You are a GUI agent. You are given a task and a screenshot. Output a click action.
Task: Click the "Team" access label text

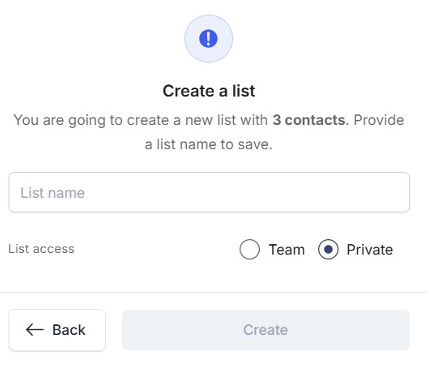pyautogui.click(x=287, y=250)
